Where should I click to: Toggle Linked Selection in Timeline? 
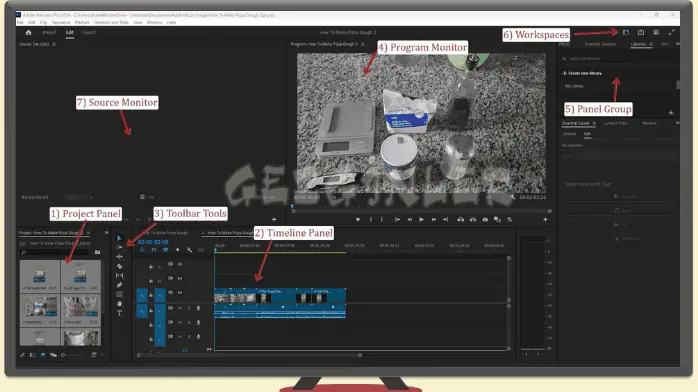coord(166,250)
